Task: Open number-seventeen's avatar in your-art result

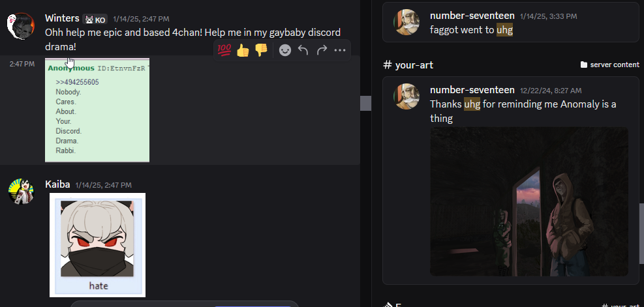Action: 406,96
